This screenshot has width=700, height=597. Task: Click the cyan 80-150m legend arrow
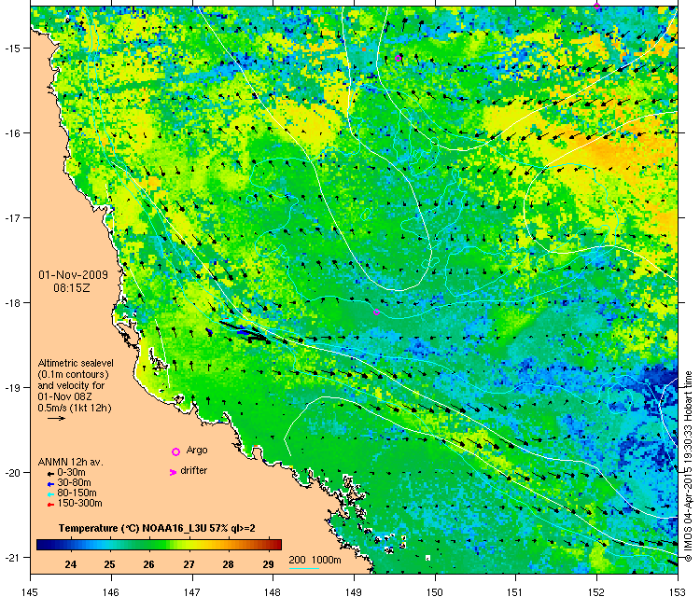50,494
